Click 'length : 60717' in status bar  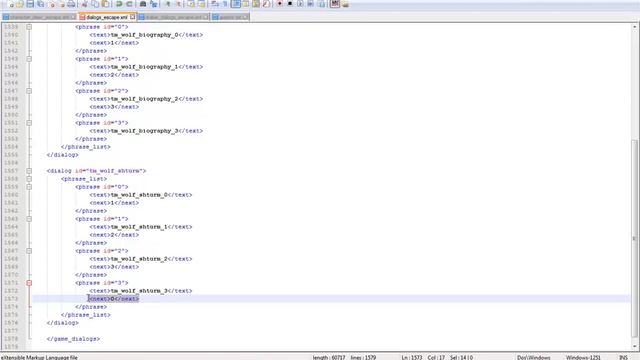coord(329,358)
